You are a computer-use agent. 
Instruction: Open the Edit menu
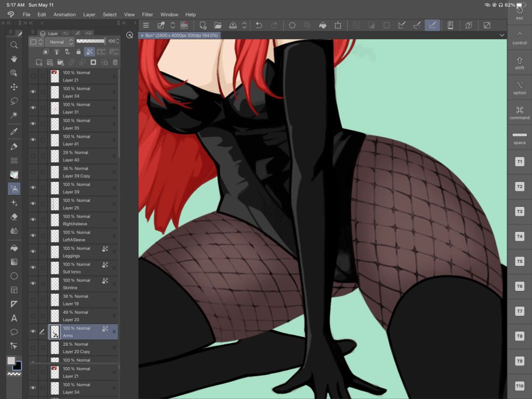coord(41,14)
